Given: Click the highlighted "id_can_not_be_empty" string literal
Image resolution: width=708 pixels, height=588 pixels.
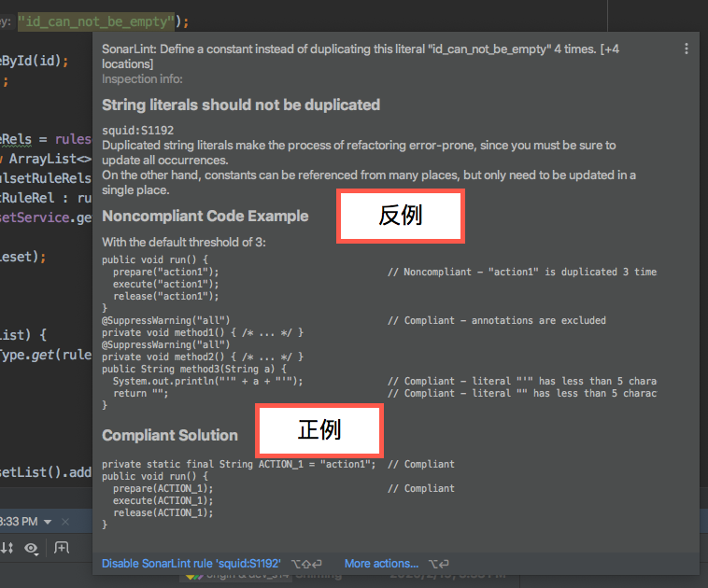Looking at the screenshot, I should click(x=95, y=21).
